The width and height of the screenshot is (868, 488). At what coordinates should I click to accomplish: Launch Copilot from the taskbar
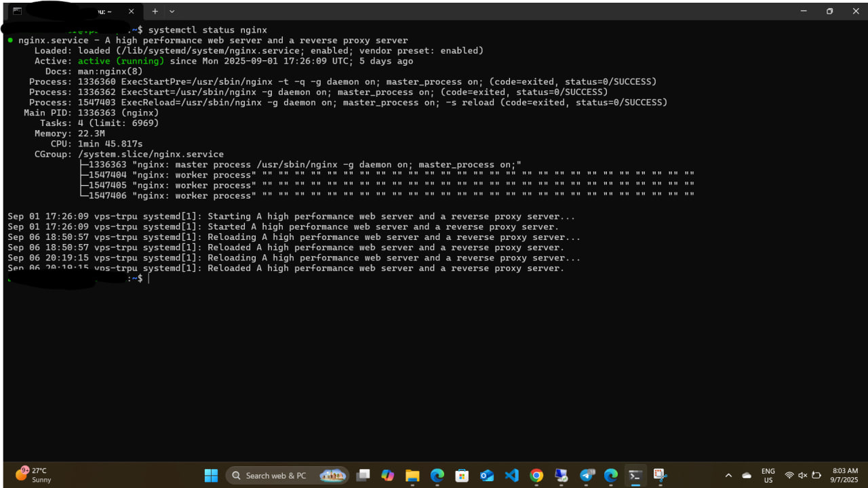(x=388, y=475)
